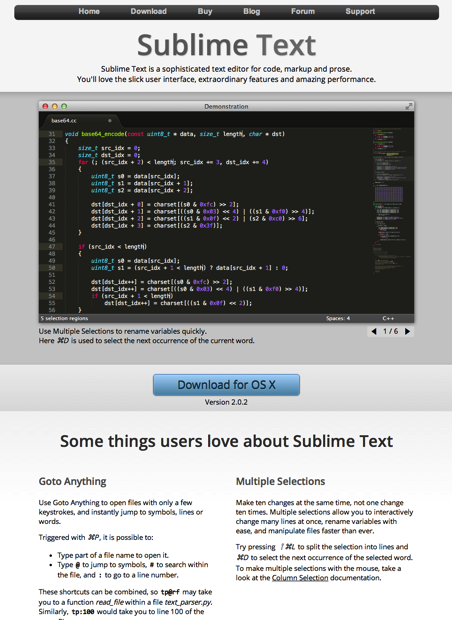Click the fullscreen expand icon in Demonstration window
This screenshot has width=452, height=620.
click(409, 106)
